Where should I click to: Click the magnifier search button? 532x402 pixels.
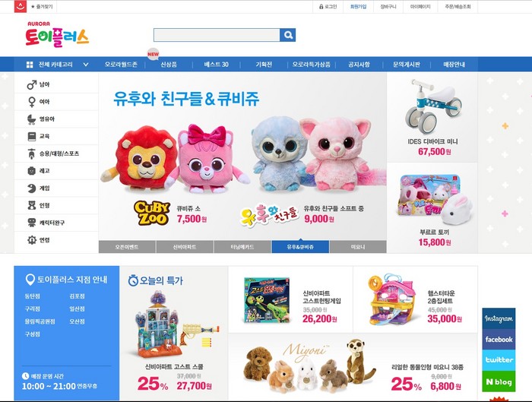(x=288, y=35)
